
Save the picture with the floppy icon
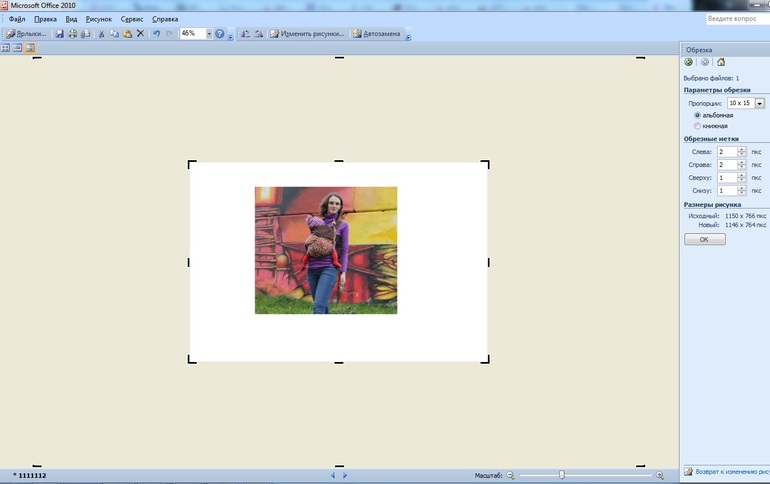[x=59, y=34]
